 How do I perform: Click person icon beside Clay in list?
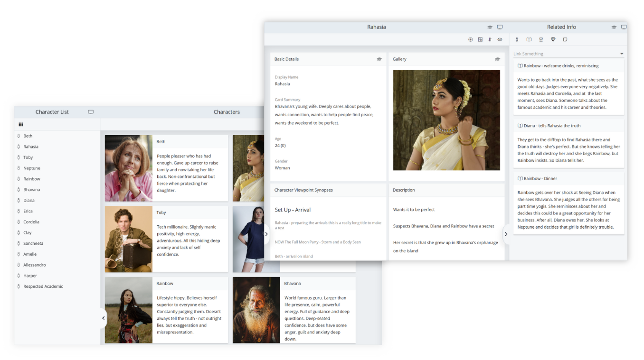coord(19,233)
